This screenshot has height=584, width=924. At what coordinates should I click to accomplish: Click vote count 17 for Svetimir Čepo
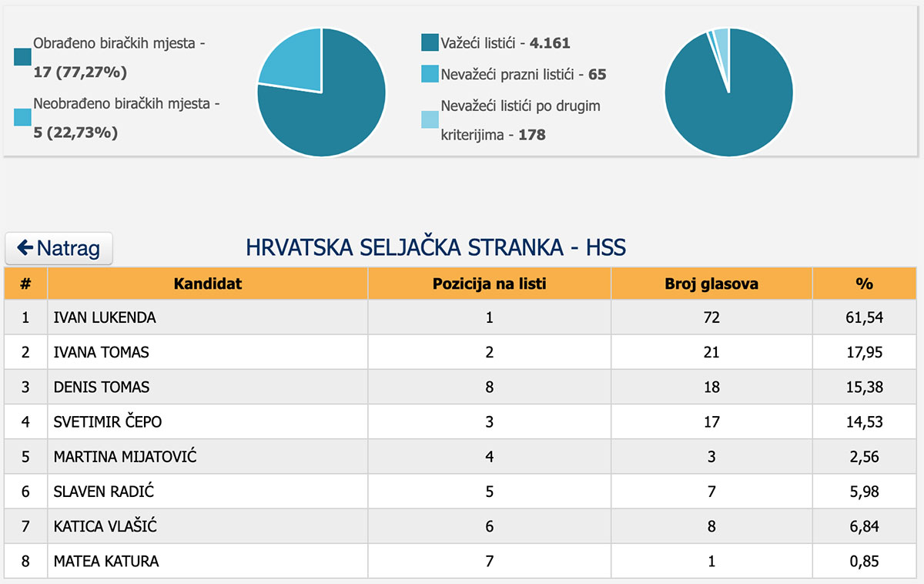[x=711, y=421]
